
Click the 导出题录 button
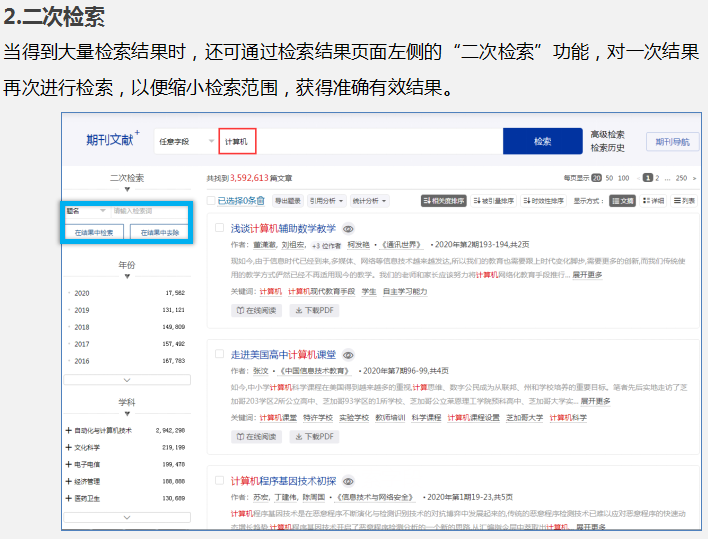[x=288, y=201]
